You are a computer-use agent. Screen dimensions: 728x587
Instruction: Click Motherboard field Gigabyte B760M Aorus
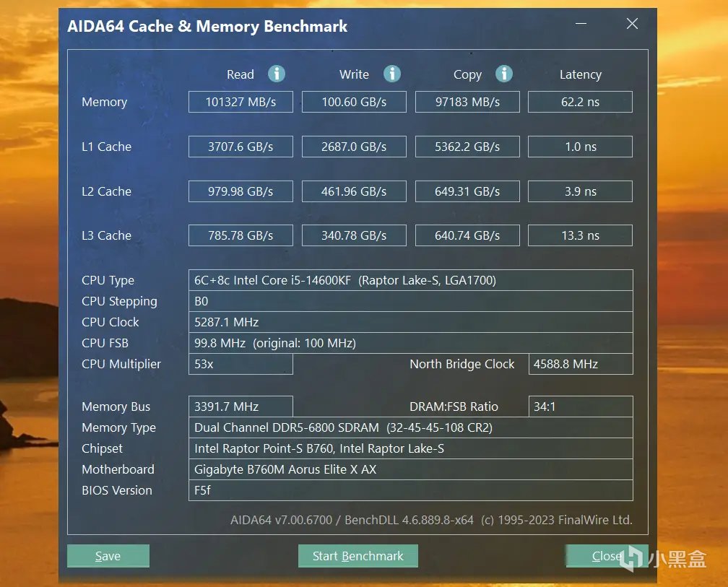coord(411,469)
